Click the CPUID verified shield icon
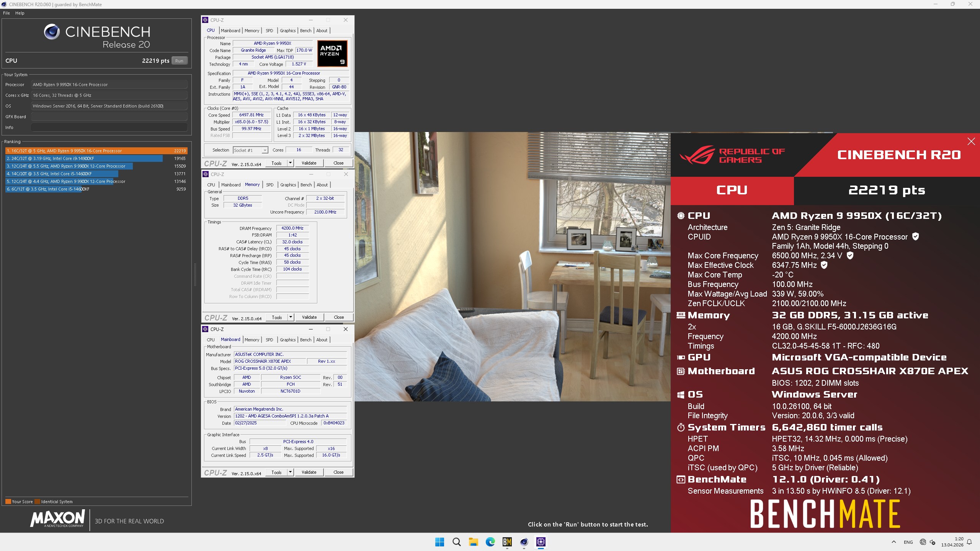 pyautogui.click(x=915, y=236)
